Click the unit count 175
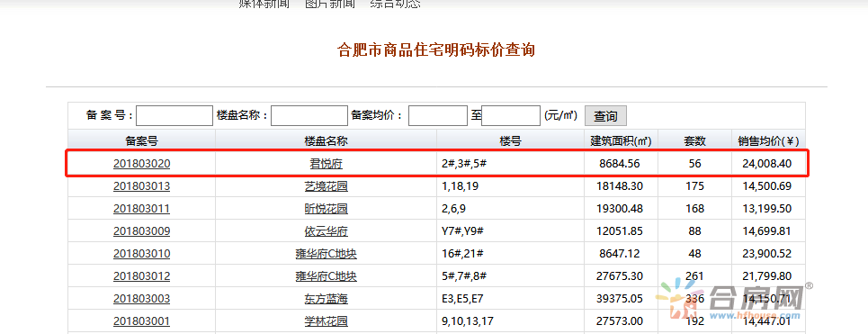This screenshot has height=334, width=868. 694,186
